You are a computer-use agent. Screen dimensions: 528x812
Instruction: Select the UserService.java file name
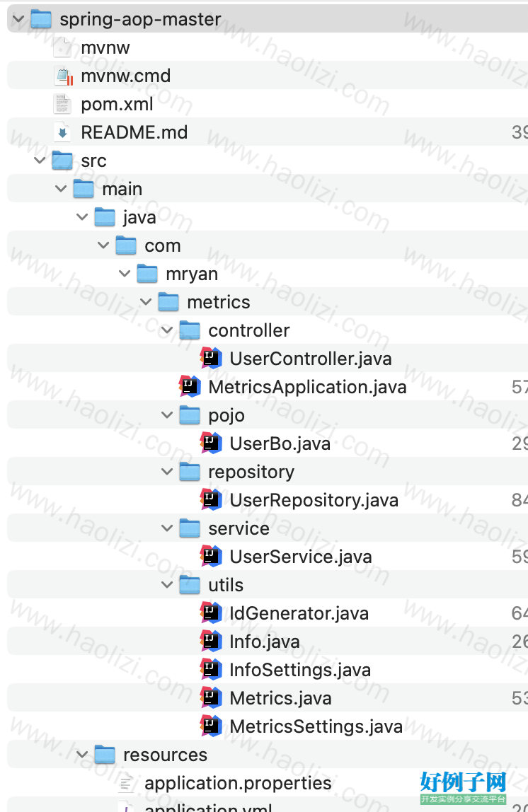coord(301,557)
